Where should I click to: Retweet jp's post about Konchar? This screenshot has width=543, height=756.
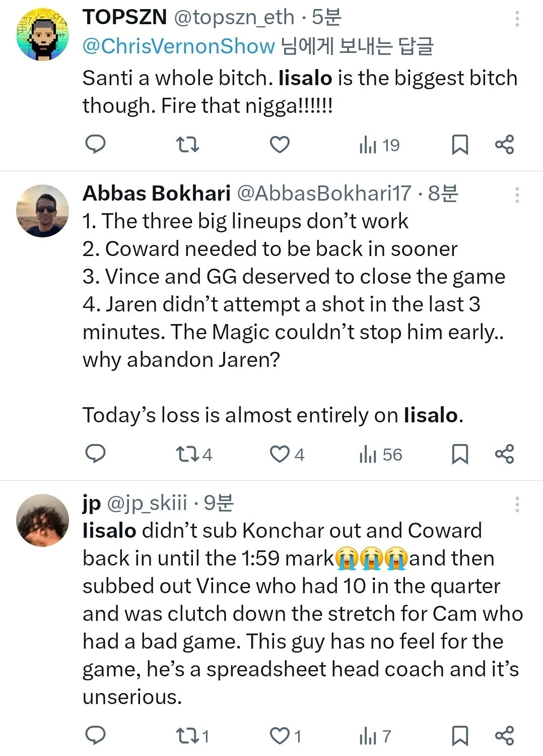187,736
